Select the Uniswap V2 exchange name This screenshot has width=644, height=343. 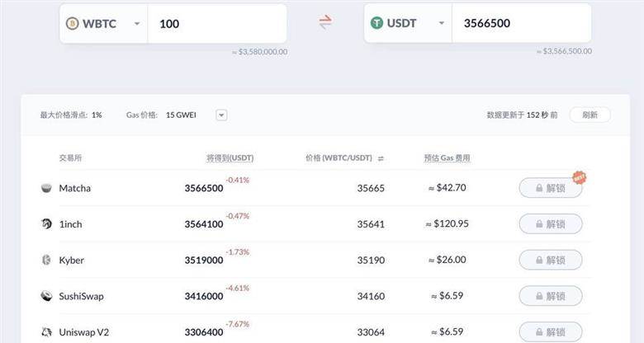tap(84, 332)
